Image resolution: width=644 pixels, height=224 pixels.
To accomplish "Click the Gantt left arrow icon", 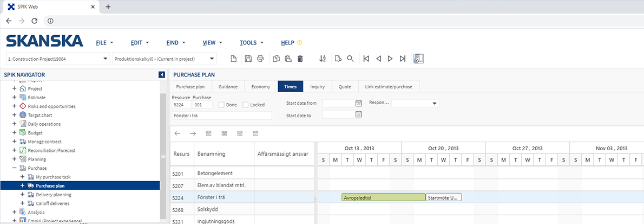I will (x=178, y=133).
